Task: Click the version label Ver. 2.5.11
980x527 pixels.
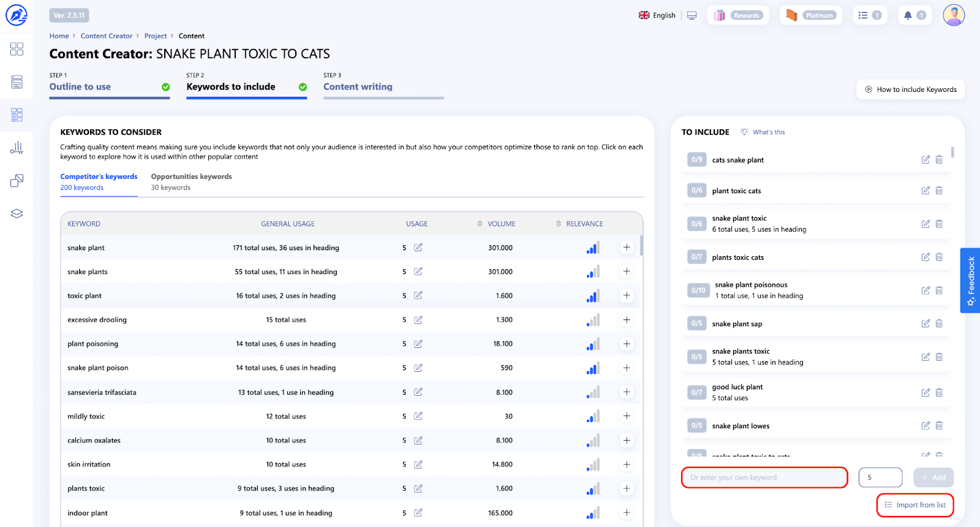Action: [x=69, y=15]
